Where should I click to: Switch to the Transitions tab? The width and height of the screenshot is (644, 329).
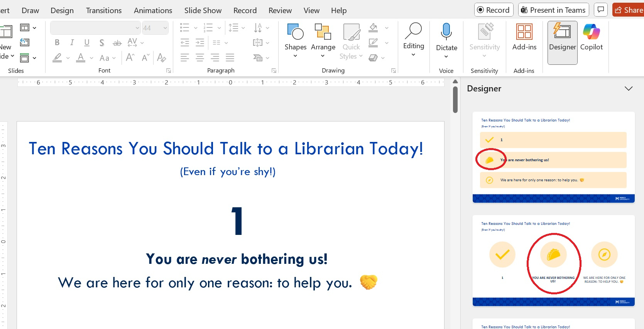pos(103,10)
